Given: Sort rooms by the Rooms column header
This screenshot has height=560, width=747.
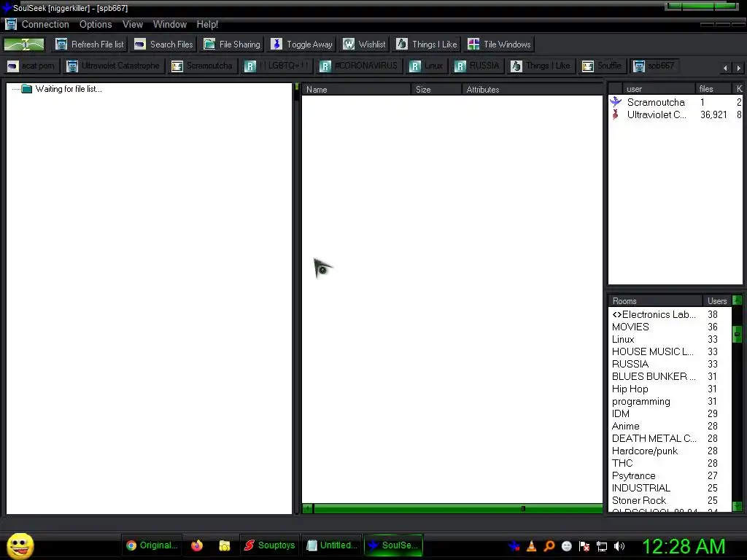Looking at the screenshot, I should click(x=655, y=301).
